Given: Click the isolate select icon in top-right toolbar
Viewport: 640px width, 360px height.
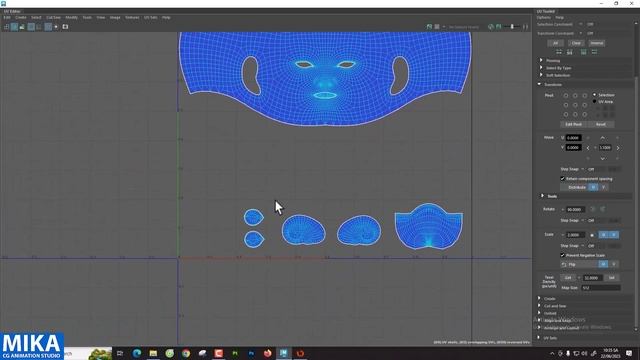Looking at the screenshot, I should click(429, 27).
